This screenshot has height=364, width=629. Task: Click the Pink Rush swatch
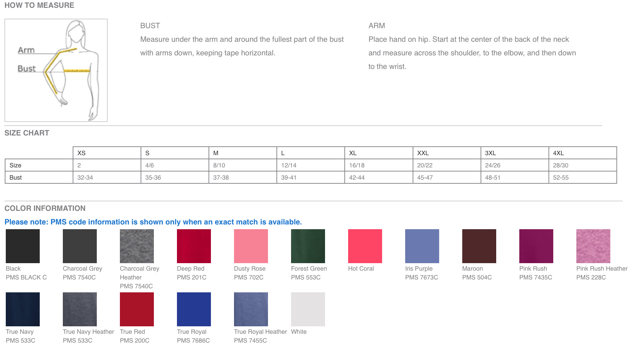point(536,246)
